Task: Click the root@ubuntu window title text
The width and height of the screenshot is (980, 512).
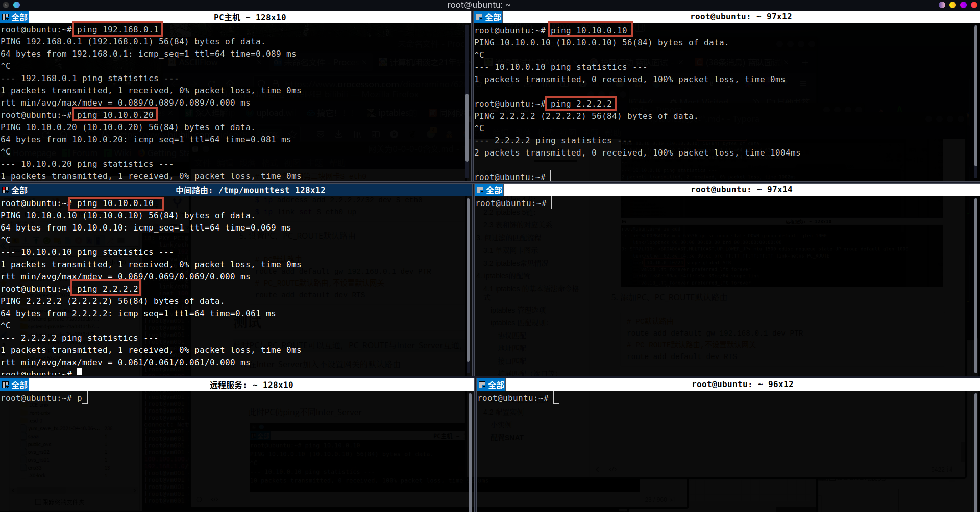Action: tap(478, 5)
